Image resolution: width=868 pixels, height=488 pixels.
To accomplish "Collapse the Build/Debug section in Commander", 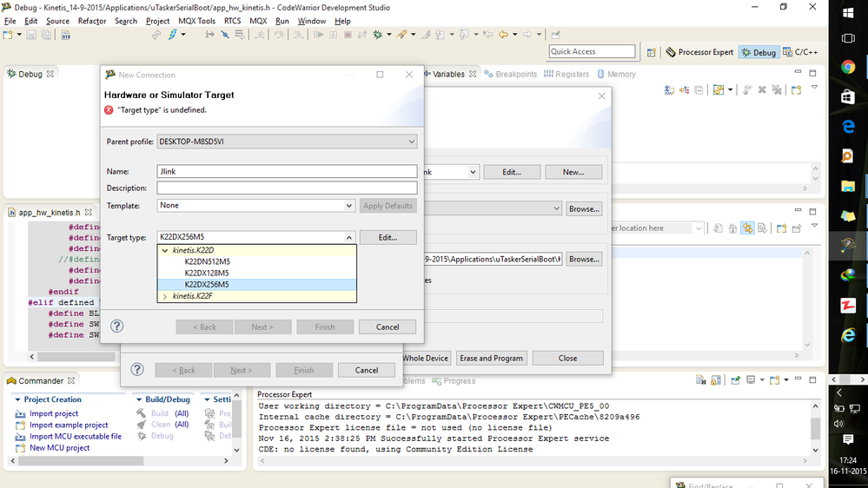I will point(139,399).
